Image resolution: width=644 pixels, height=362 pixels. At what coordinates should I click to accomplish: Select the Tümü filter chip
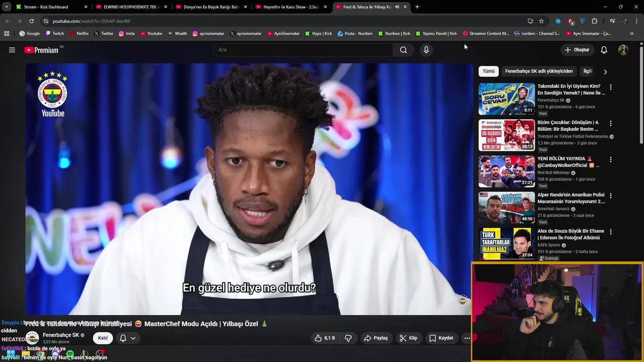point(489,71)
